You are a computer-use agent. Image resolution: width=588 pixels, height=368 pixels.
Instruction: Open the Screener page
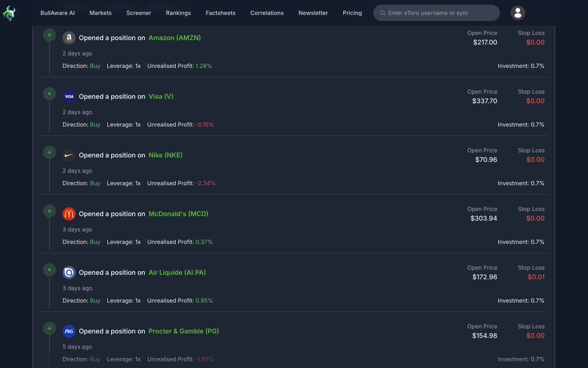click(x=139, y=13)
